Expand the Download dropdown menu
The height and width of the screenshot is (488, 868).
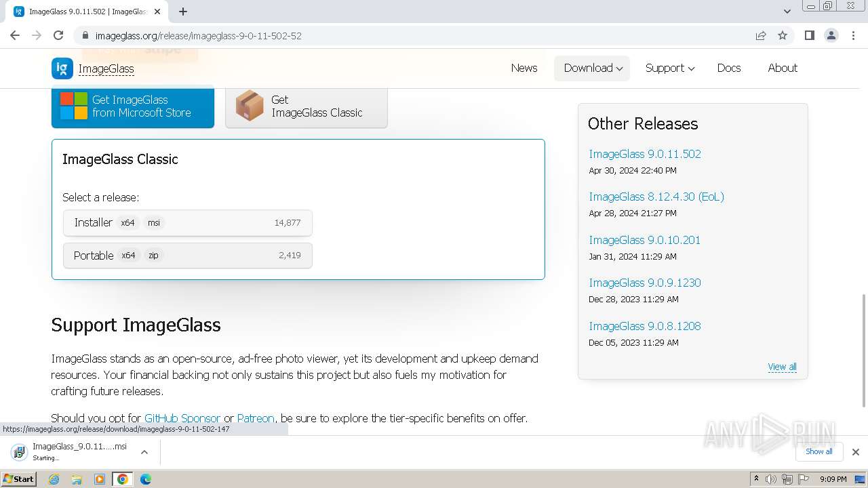592,68
